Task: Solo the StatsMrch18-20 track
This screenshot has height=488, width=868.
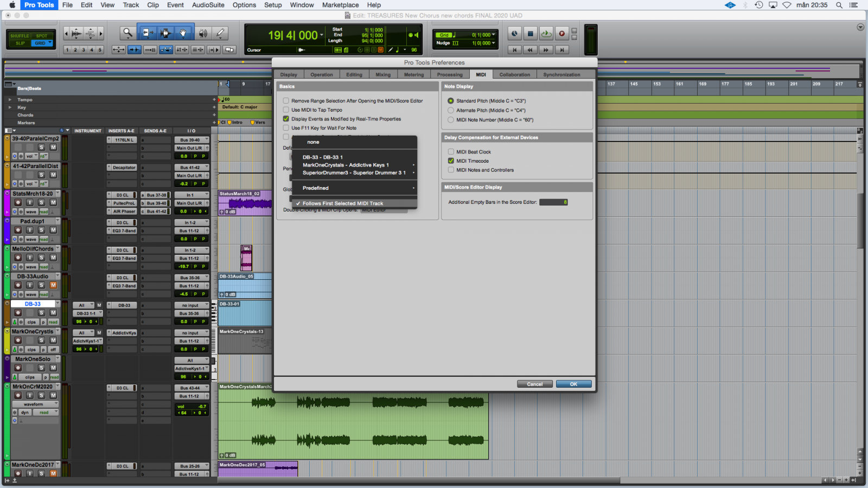Action: (x=41, y=202)
